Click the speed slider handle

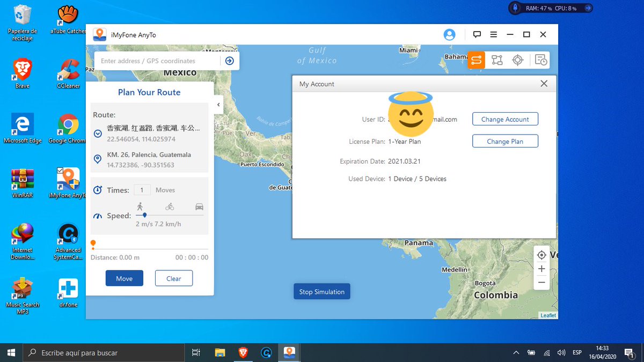pos(145,215)
